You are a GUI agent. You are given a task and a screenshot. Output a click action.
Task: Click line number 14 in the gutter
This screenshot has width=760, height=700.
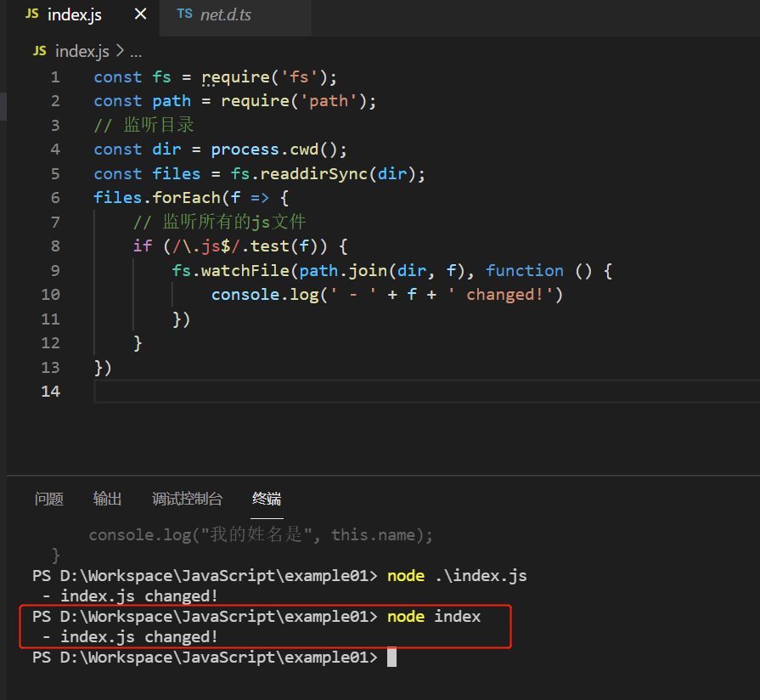click(x=51, y=392)
